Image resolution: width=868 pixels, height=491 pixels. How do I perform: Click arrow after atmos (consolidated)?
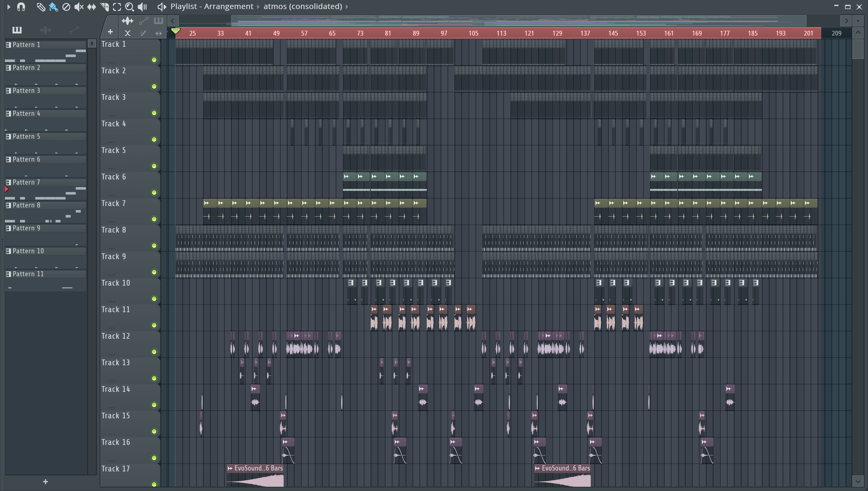coord(347,6)
